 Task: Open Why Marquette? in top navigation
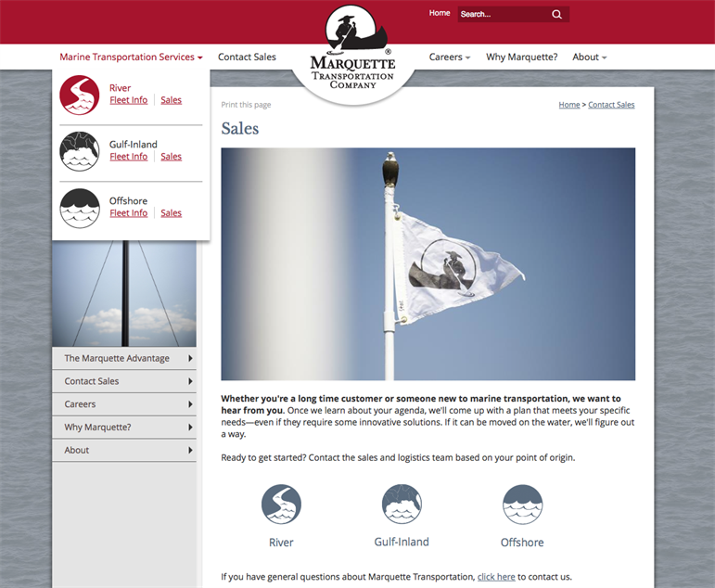[x=522, y=57]
